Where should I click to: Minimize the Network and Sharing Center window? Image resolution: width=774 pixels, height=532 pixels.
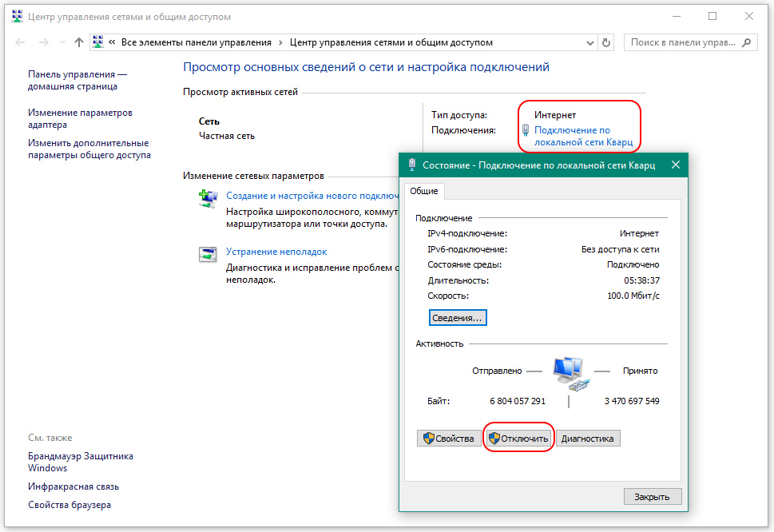677,16
